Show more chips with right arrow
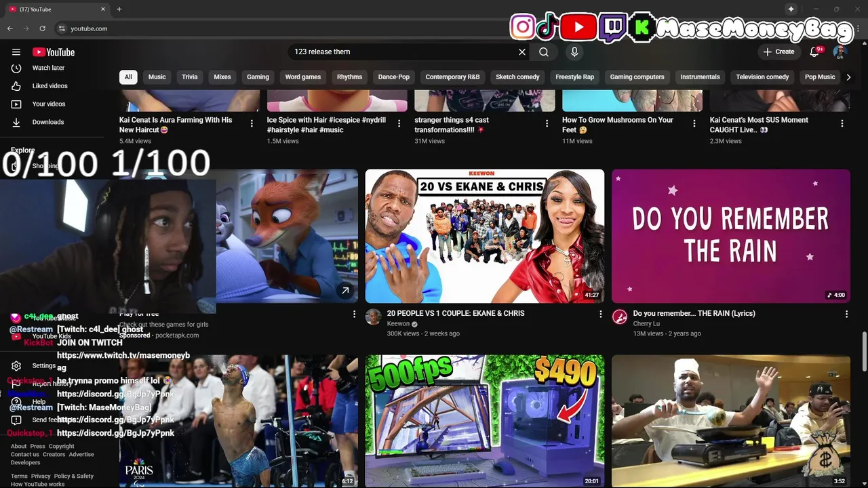Viewport: 868px width, 488px height. [x=848, y=77]
